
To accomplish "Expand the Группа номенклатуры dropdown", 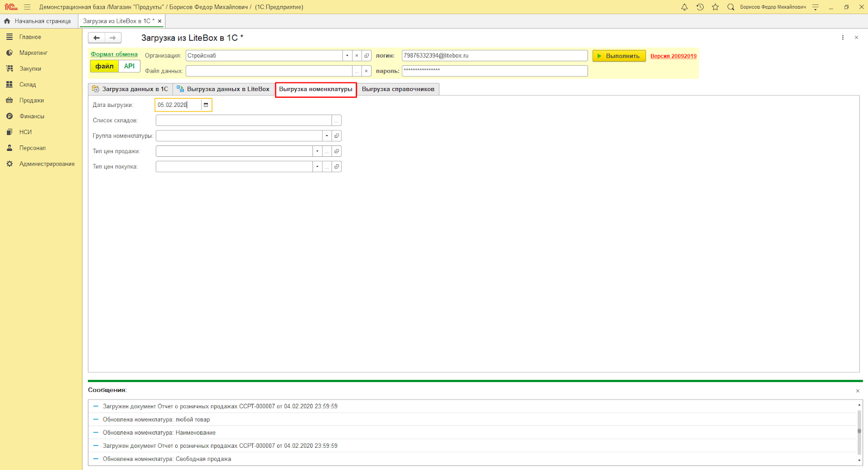I will pyautogui.click(x=327, y=136).
